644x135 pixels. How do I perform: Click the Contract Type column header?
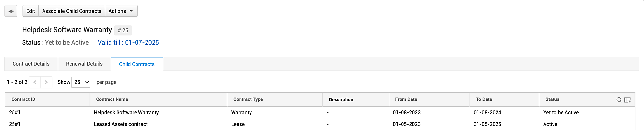pyautogui.click(x=248, y=99)
